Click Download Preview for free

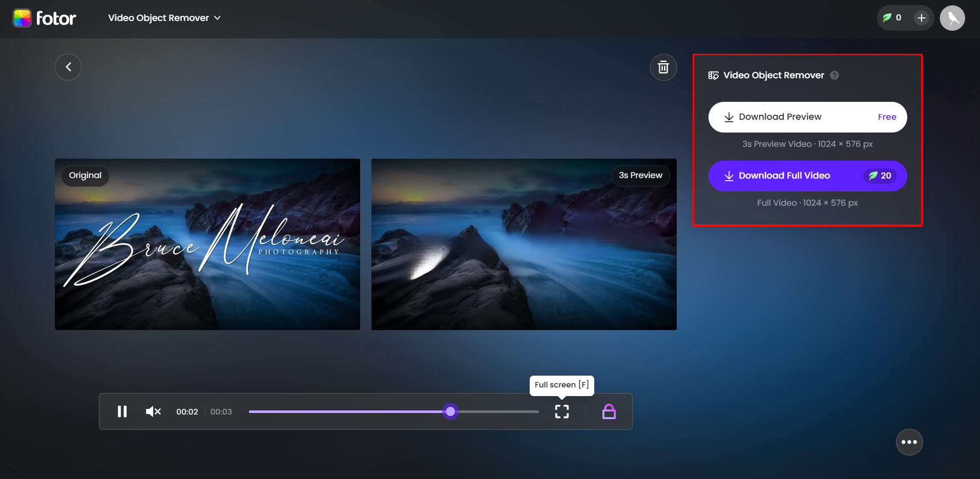click(807, 117)
